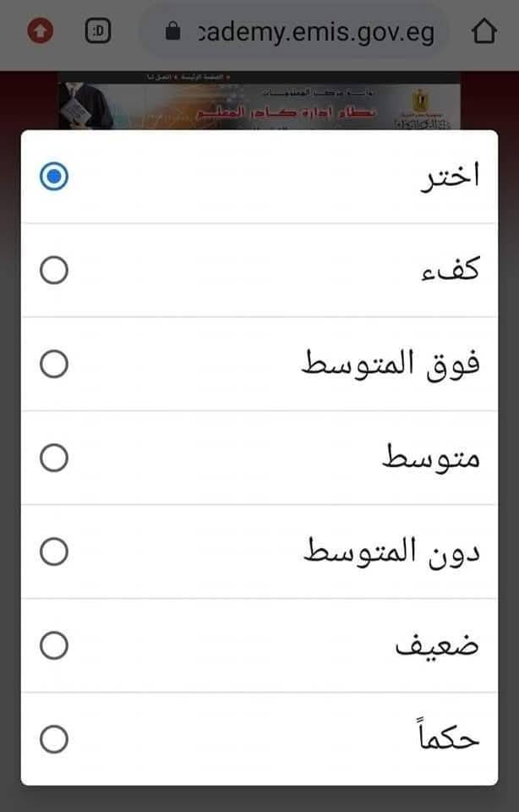Select the radio button for كفء
This screenshot has width=519, height=812.
coord(54,271)
